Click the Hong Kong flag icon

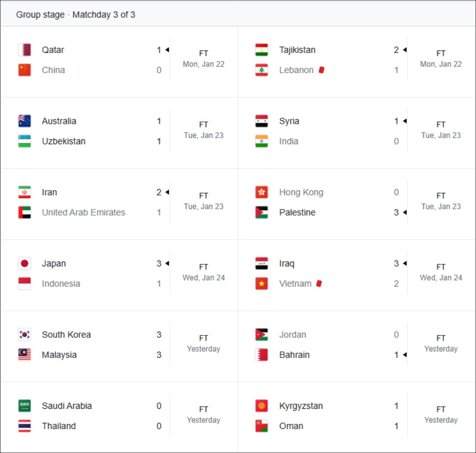(261, 192)
